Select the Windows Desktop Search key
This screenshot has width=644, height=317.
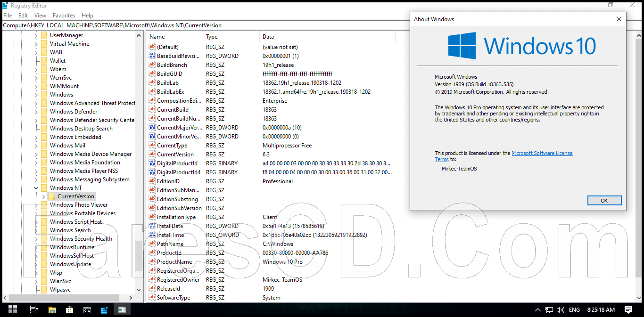[x=81, y=129]
